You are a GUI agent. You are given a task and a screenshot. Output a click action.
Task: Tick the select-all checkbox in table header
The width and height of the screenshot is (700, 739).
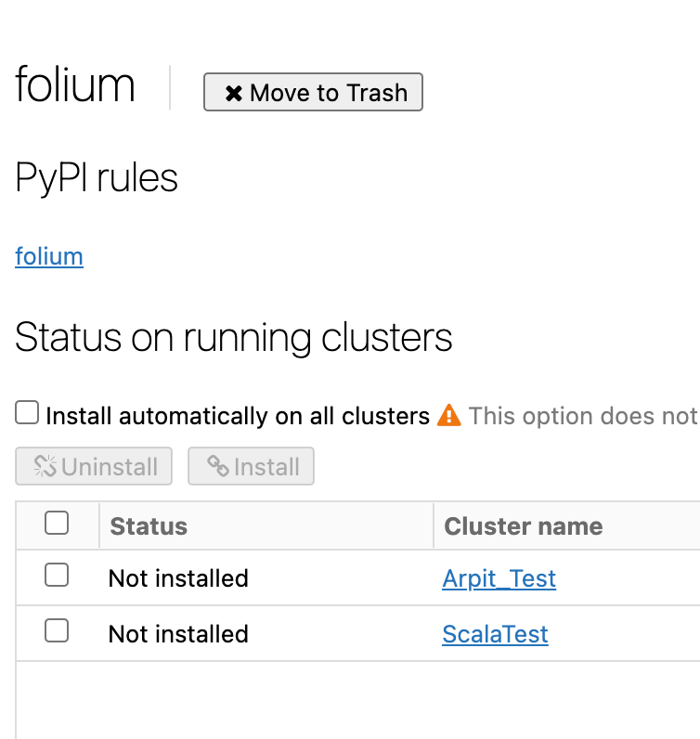(x=57, y=525)
